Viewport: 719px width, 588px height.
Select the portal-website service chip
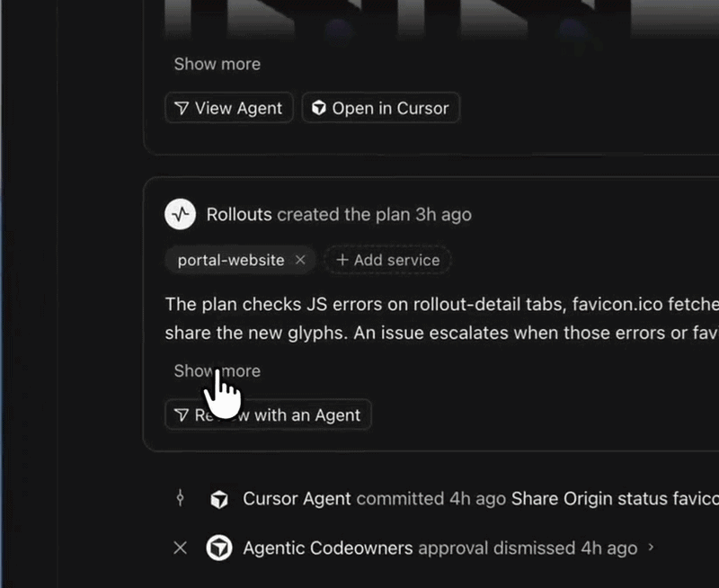tap(231, 260)
